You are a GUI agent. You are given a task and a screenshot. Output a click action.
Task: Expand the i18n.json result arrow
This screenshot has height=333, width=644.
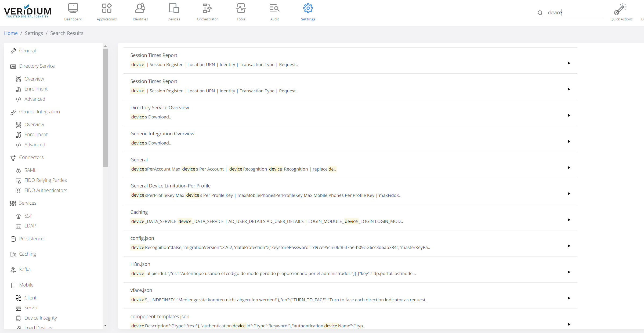[x=569, y=272]
